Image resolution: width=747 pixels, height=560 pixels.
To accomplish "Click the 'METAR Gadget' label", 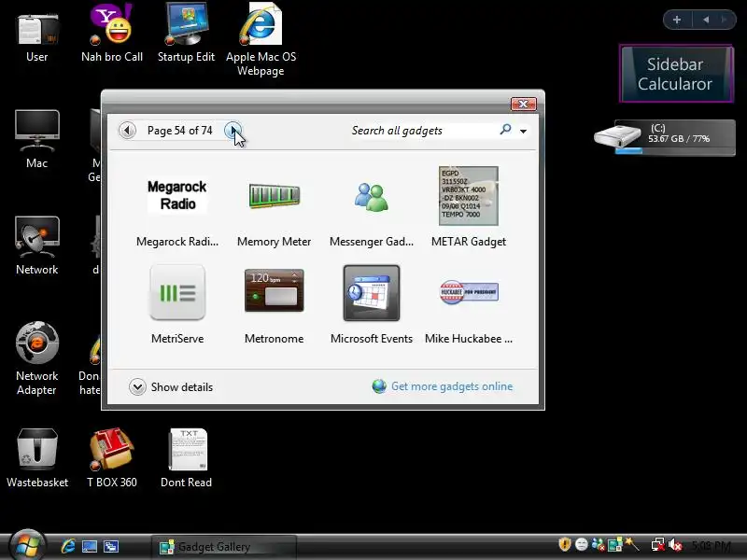I will click(469, 242).
